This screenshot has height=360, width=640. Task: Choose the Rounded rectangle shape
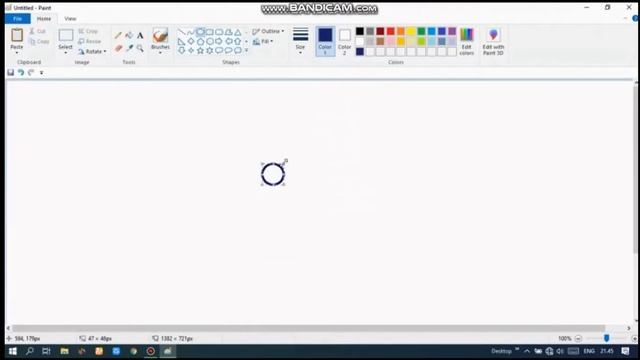(219, 32)
